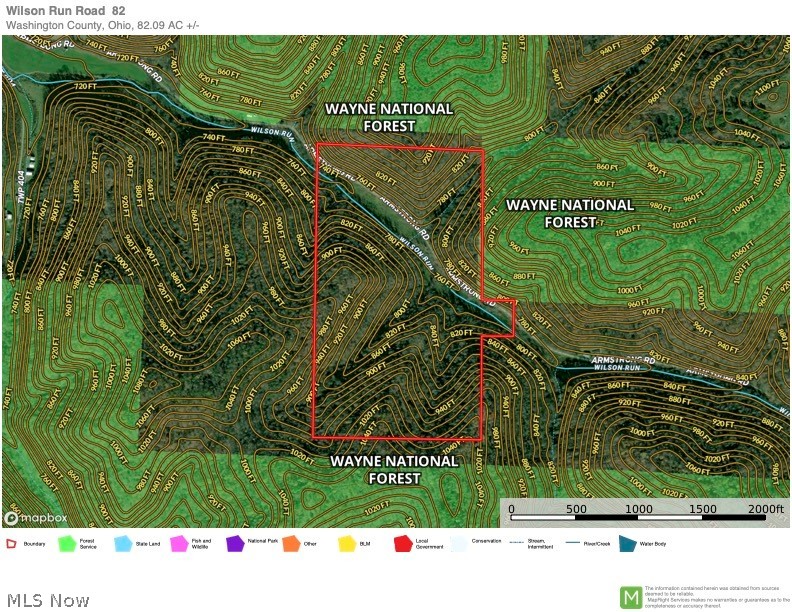Click the 'Water Body' legend label
Image resolution: width=792 pixels, height=612 pixels.
tap(653, 544)
